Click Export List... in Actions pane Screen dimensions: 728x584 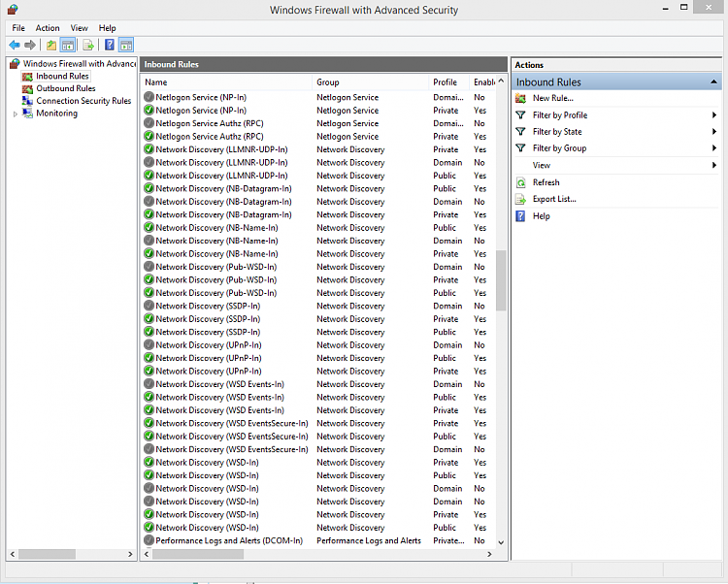coord(554,199)
